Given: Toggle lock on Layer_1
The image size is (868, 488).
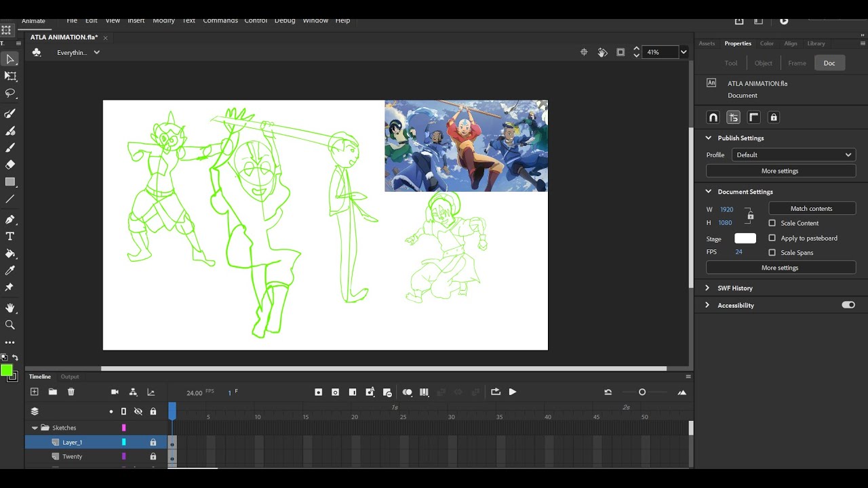Looking at the screenshot, I should click(x=153, y=443).
